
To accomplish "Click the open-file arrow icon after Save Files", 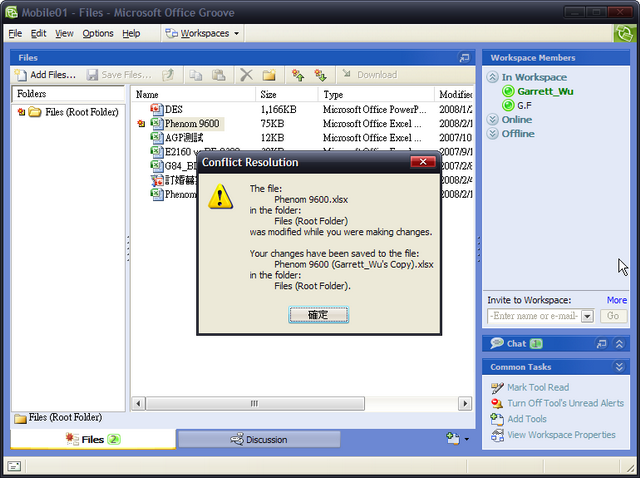I will click(x=168, y=75).
